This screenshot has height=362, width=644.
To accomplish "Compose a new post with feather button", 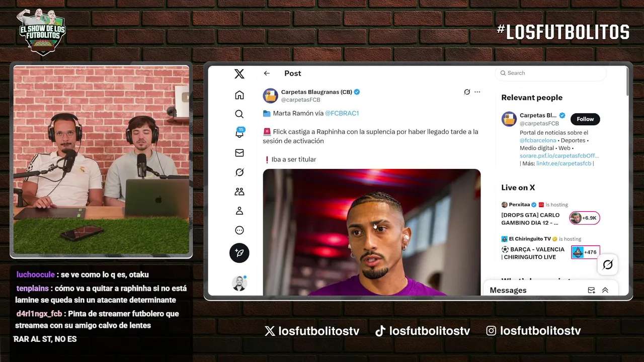I will [x=239, y=252].
